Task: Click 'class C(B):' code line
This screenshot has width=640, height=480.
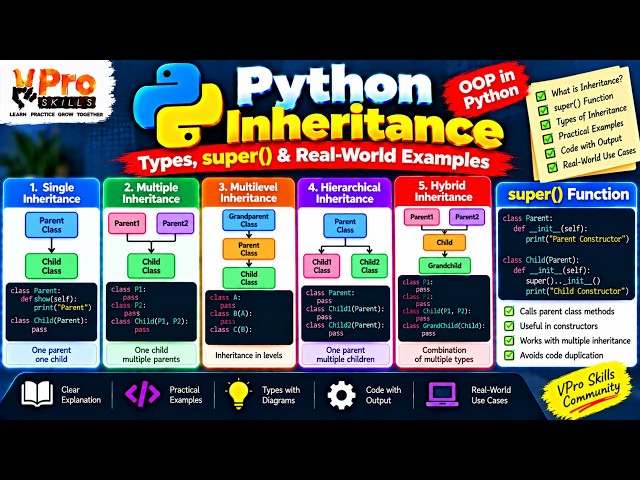Action: [231, 329]
